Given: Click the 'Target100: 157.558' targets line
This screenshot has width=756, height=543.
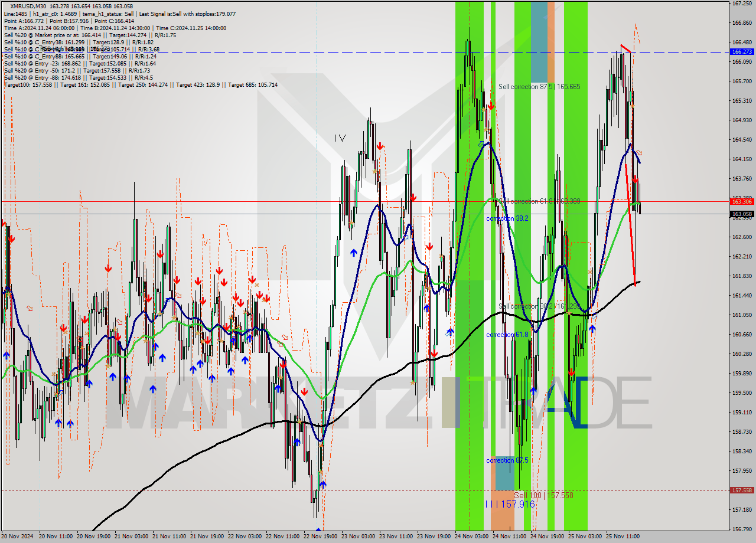Looking at the screenshot, I should point(141,85).
